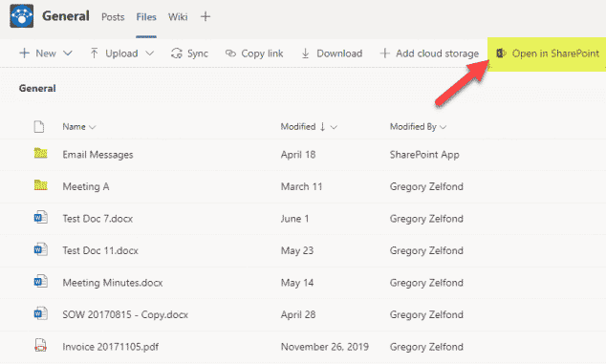Click the May 14 modified date
606x364 pixels.
pos(297,283)
